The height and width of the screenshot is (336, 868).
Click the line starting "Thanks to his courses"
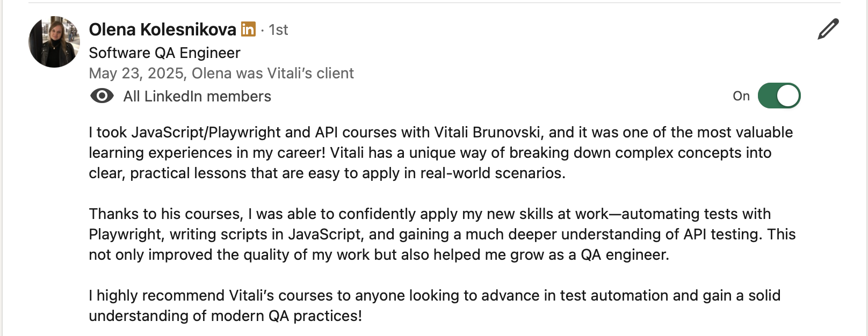pos(430,214)
